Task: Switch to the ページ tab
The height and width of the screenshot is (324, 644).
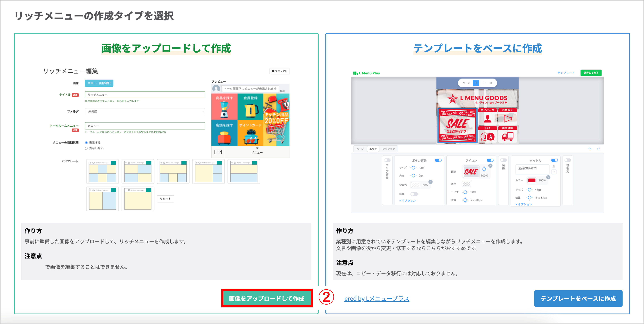Action: [x=360, y=149]
